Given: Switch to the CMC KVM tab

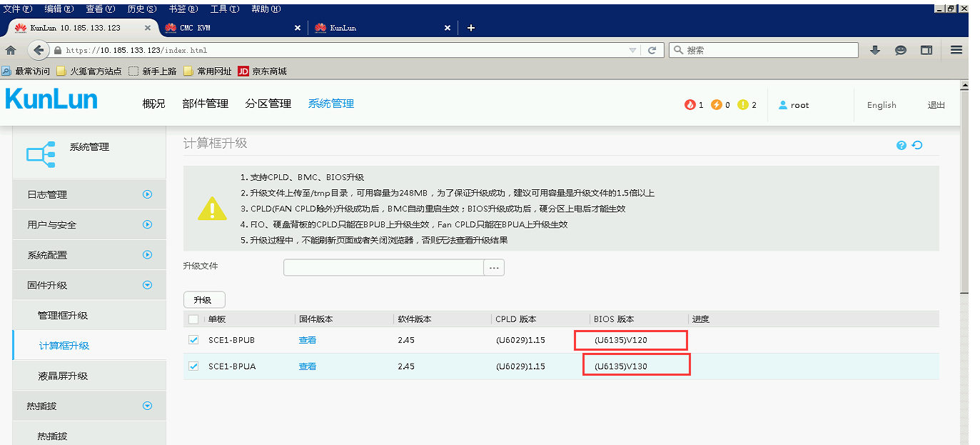Looking at the screenshot, I should point(233,28).
